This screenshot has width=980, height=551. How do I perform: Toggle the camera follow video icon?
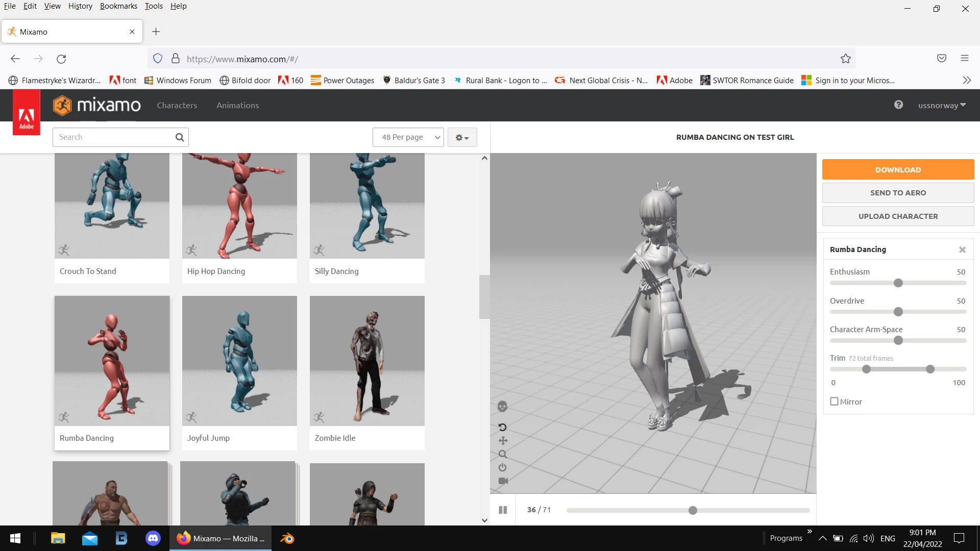click(x=503, y=481)
